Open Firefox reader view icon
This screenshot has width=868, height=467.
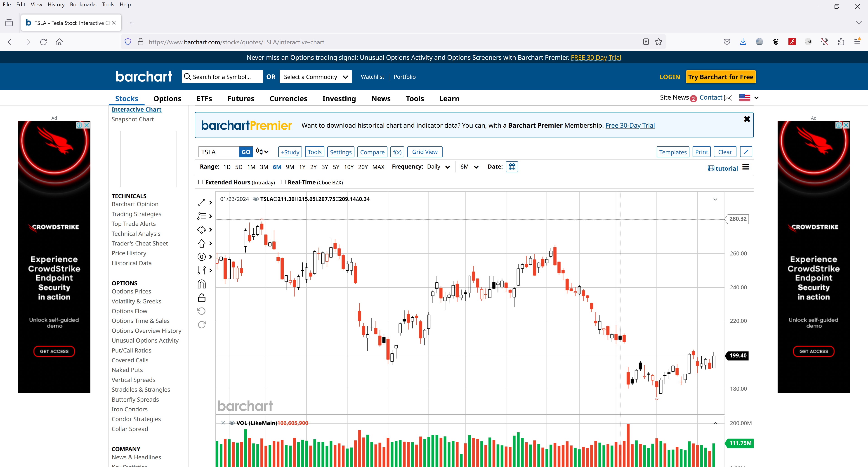click(646, 42)
